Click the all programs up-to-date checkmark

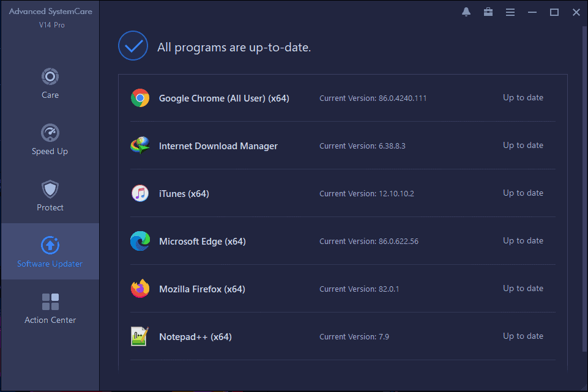[x=133, y=46]
